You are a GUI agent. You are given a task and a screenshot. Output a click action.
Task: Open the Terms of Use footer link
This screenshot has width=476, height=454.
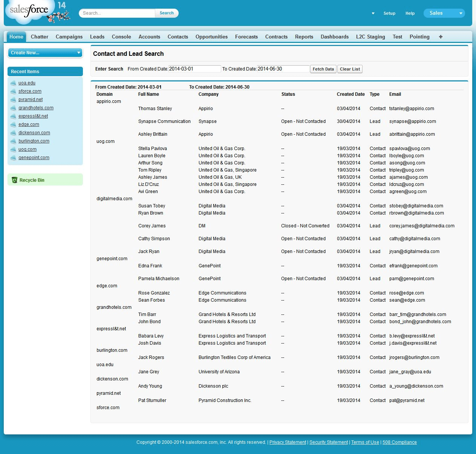pyautogui.click(x=365, y=442)
